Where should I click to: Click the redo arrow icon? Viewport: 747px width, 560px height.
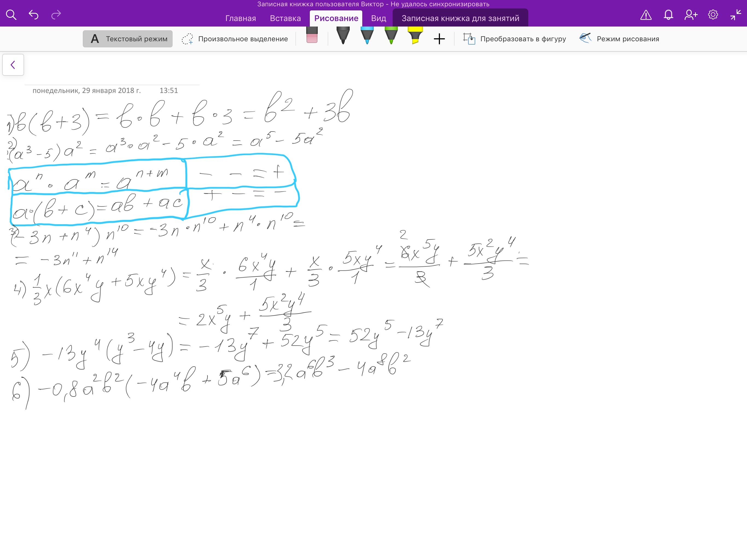(56, 14)
